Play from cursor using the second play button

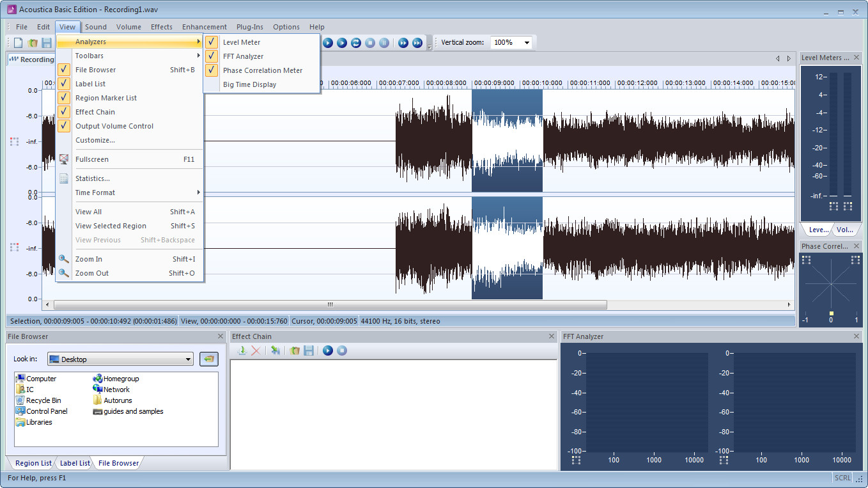tap(342, 43)
